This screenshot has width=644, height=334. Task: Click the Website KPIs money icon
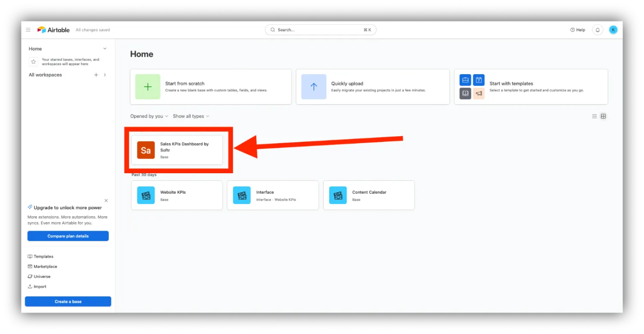[x=146, y=195]
